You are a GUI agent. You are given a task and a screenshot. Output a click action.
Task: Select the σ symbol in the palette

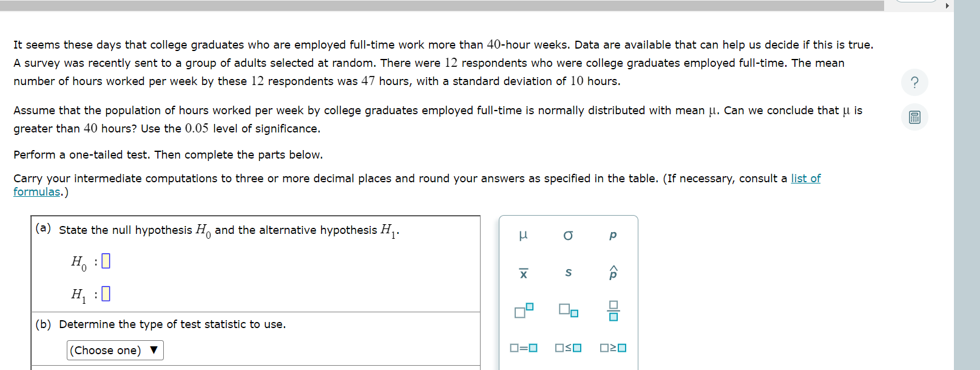click(x=569, y=236)
